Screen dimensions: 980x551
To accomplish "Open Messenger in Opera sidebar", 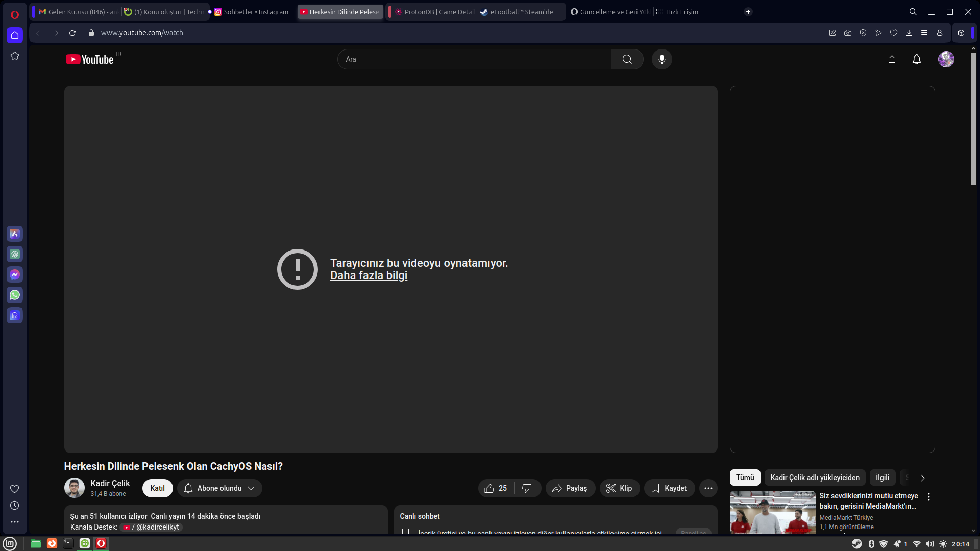I will tap(15, 274).
